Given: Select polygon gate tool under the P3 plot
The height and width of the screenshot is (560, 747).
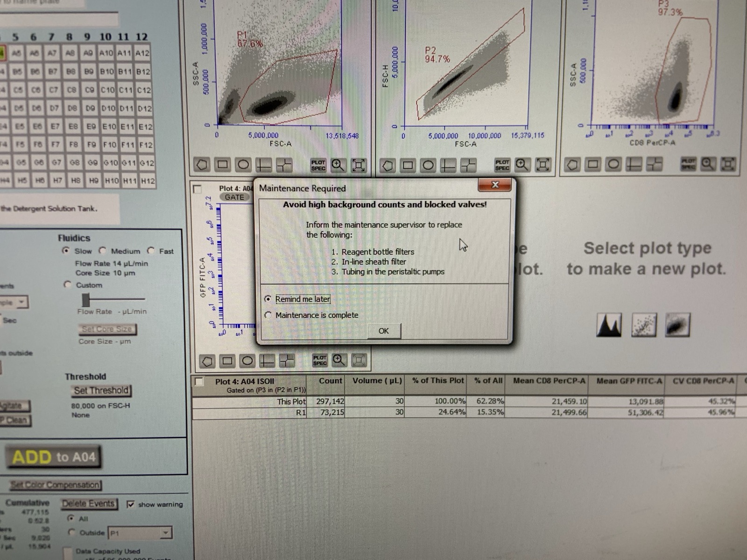Looking at the screenshot, I should coord(573,164).
